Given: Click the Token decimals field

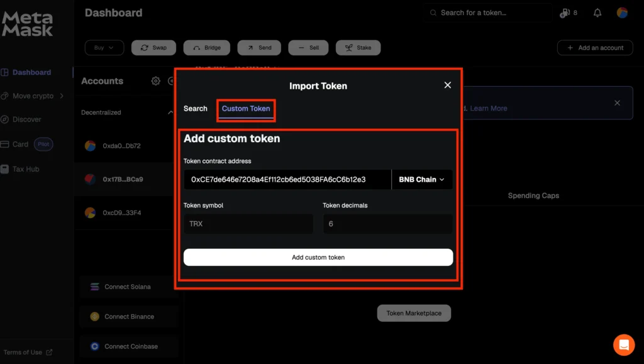Looking at the screenshot, I should (x=387, y=224).
